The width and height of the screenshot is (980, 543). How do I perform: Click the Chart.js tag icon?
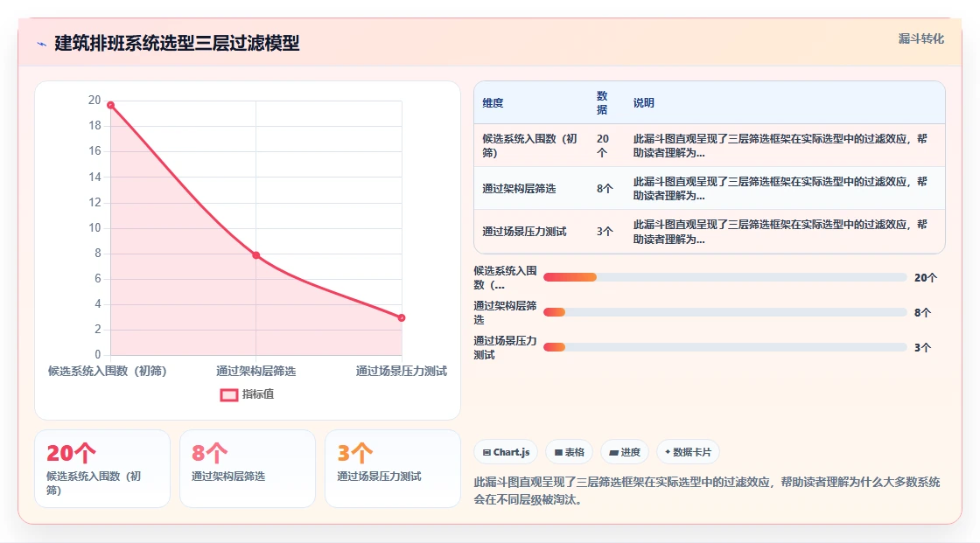[x=486, y=452]
